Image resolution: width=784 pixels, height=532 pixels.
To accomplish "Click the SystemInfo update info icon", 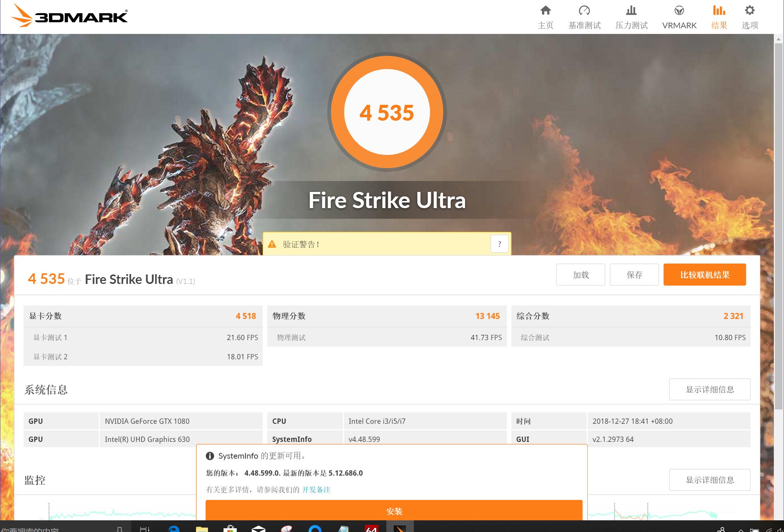I will tap(211, 456).
